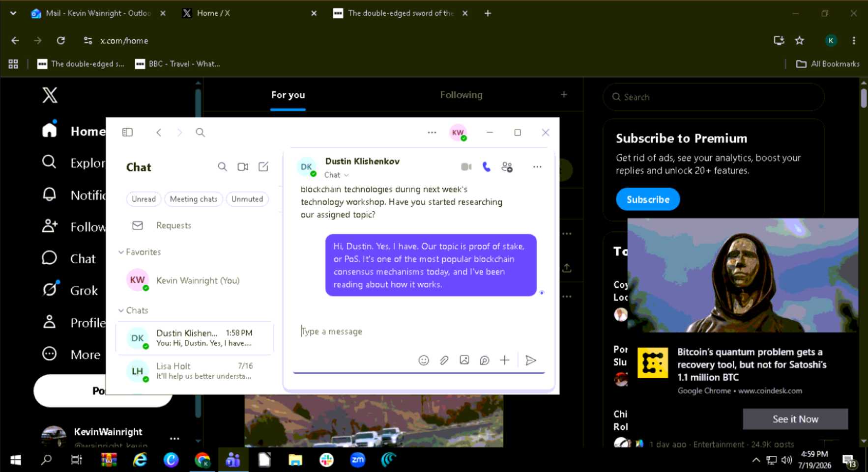This screenshot has height=472, width=868.
Task: Open Kevin Wainright (You) favorite chat
Action: tap(195, 280)
